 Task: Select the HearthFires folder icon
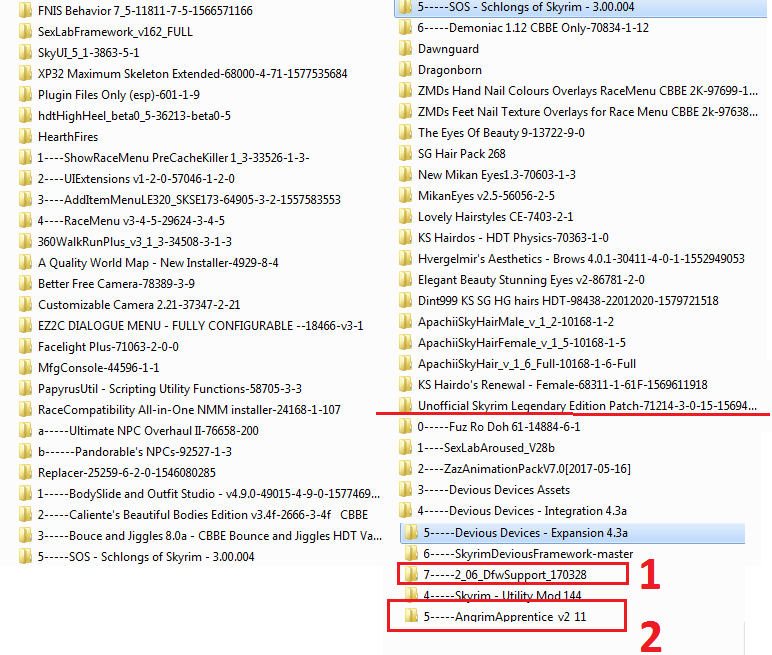pyautogui.click(x=26, y=137)
